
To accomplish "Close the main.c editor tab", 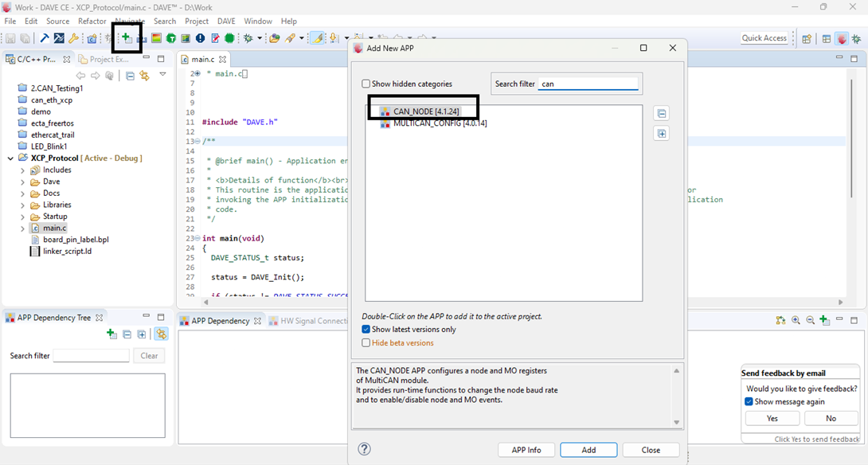I will click(x=222, y=59).
